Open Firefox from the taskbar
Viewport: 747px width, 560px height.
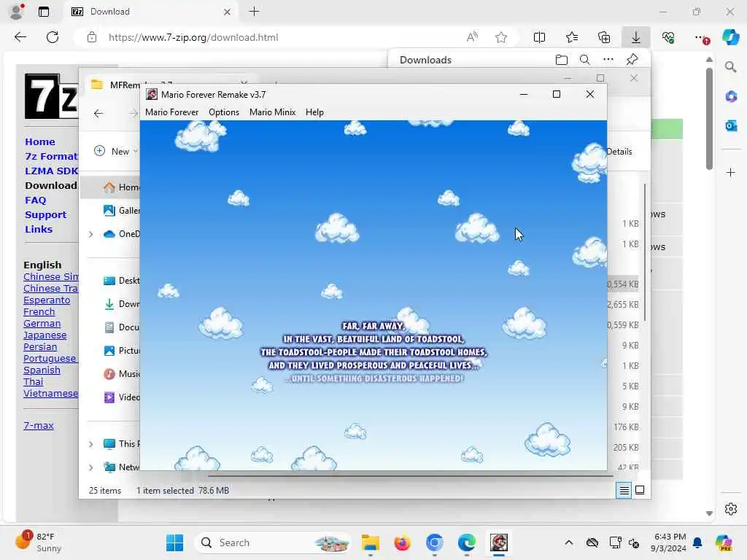point(402,542)
